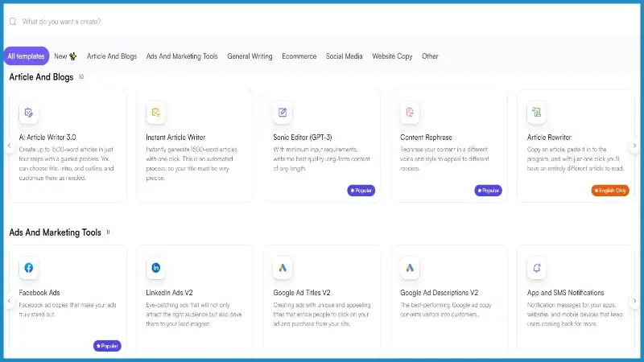Click the sparkle icon beside New

(x=73, y=56)
